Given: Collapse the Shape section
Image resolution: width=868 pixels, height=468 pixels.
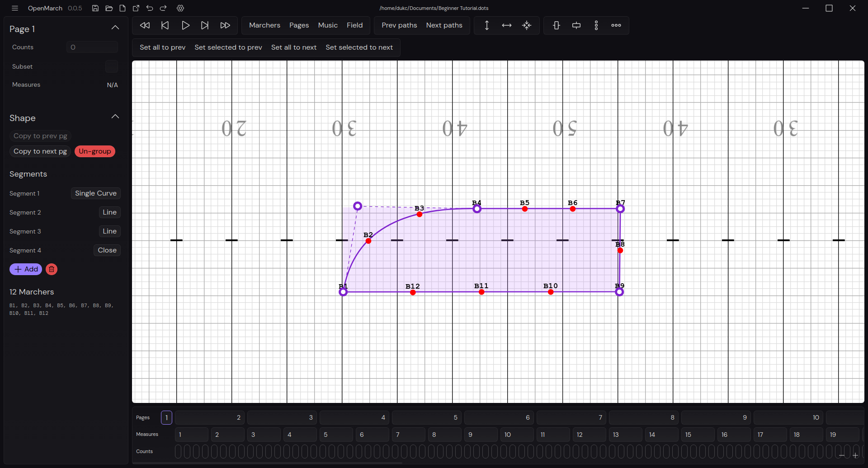Looking at the screenshot, I should pyautogui.click(x=115, y=117).
